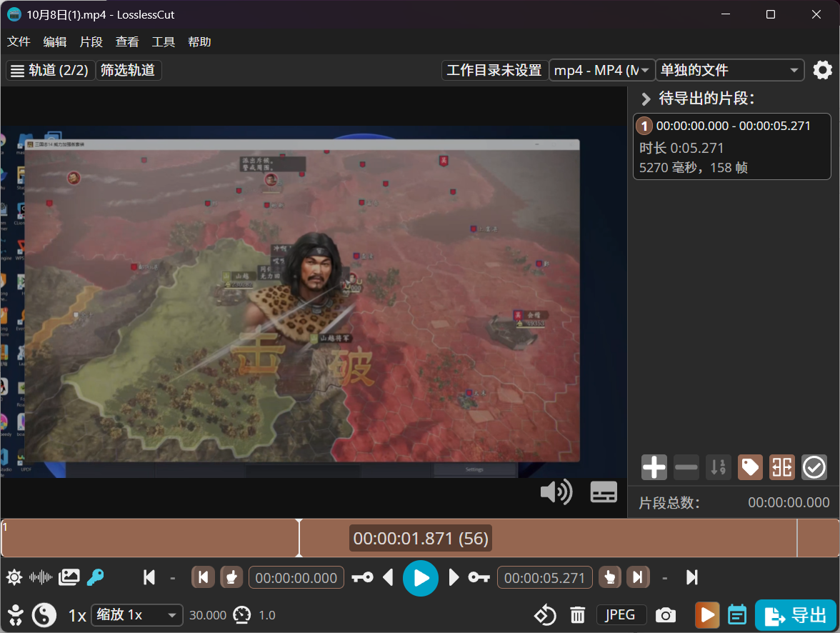Show the waveform display icon
The height and width of the screenshot is (633, 840).
pos(41,577)
